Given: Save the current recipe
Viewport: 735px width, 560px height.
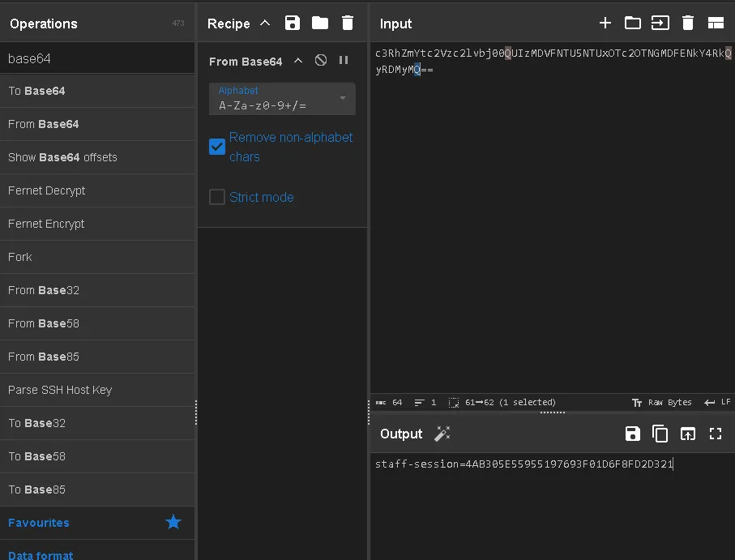Looking at the screenshot, I should [292, 23].
